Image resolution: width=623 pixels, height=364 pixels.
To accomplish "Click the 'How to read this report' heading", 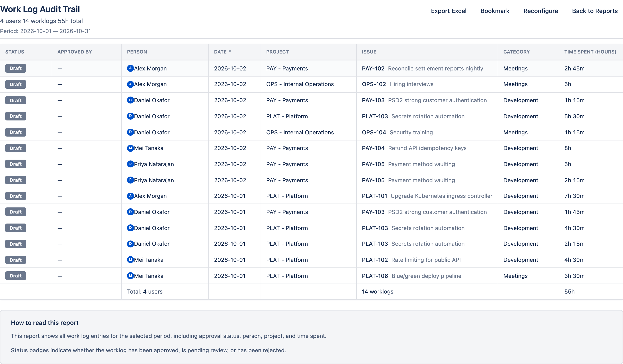I will point(45,323).
